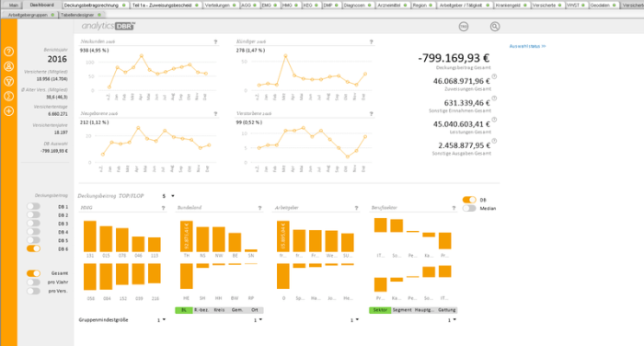Click info icon beside Sonstige Einnahmen Gesamt
Screen dimensions: 644x346
click(495, 98)
